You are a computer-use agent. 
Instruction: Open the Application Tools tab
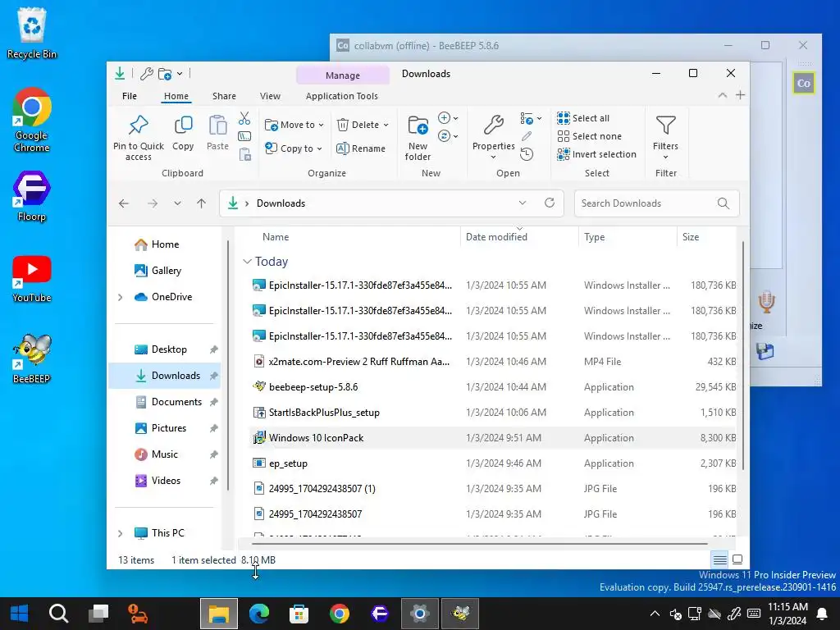pos(342,96)
